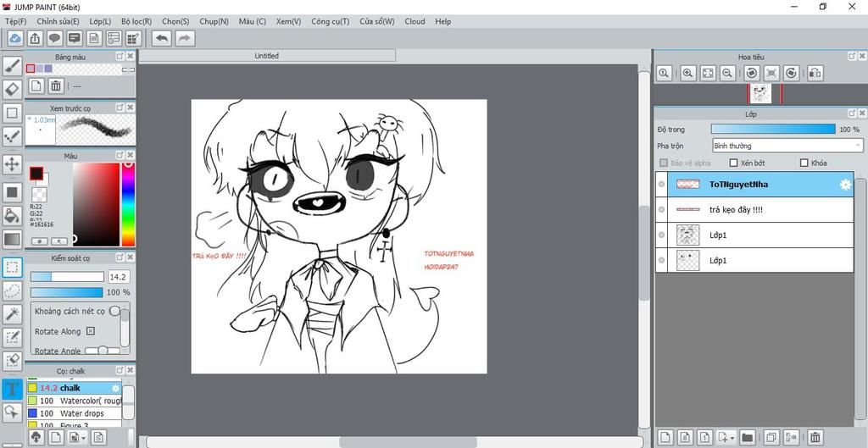Click the Redo arrow button
868x448 pixels.
tap(186, 38)
